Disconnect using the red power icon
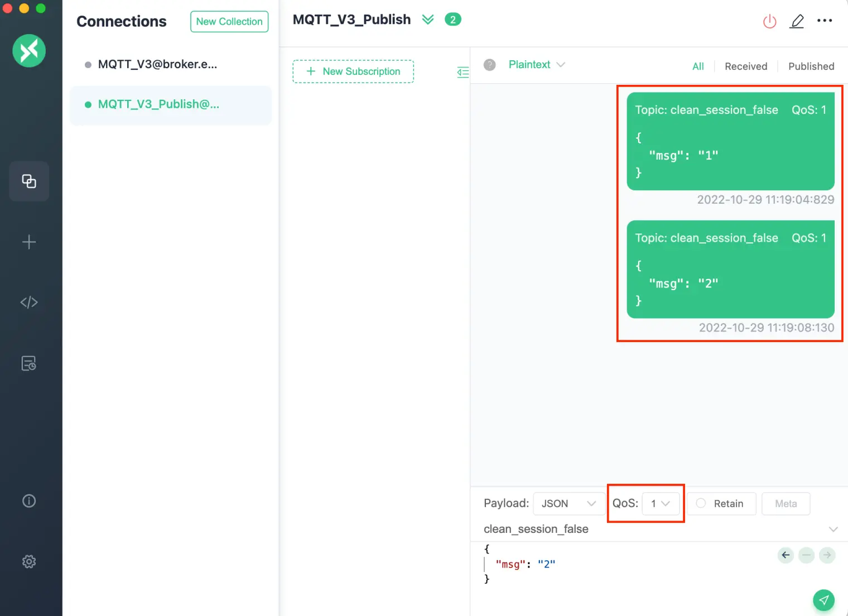 coord(769,21)
